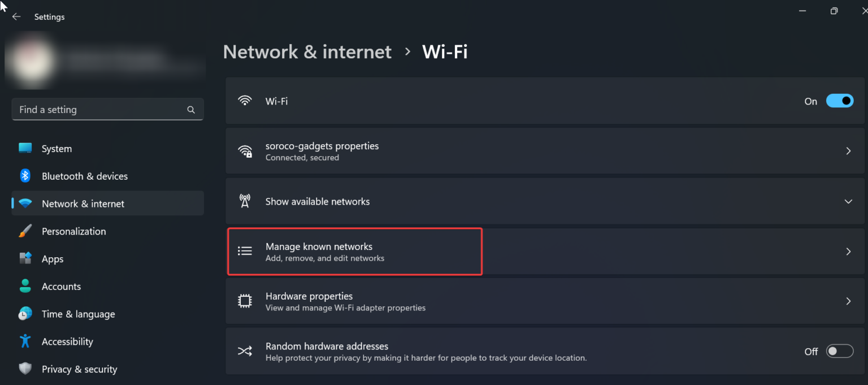Open Hardware properties chevron arrow
This screenshot has width=868, height=385.
(x=848, y=301)
